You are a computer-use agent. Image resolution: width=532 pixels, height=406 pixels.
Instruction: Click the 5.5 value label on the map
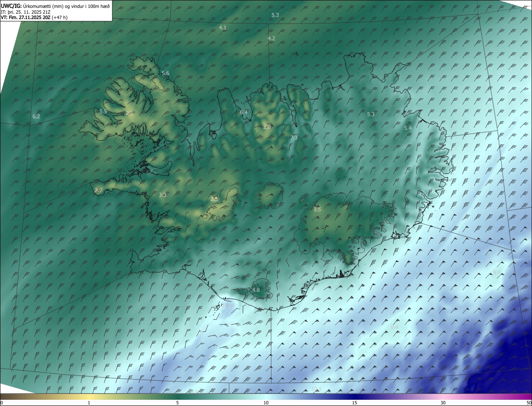coord(103,112)
